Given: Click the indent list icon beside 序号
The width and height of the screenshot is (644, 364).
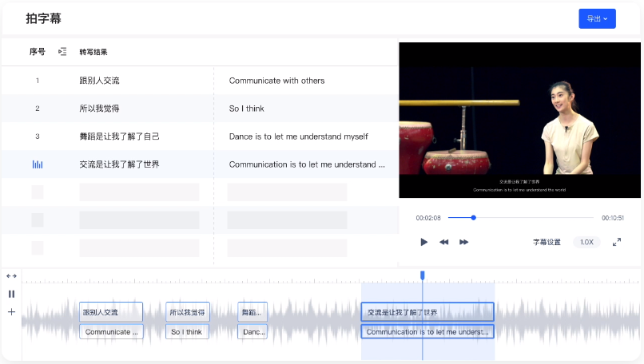Looking at the screenshot, I should pos(62,52).
